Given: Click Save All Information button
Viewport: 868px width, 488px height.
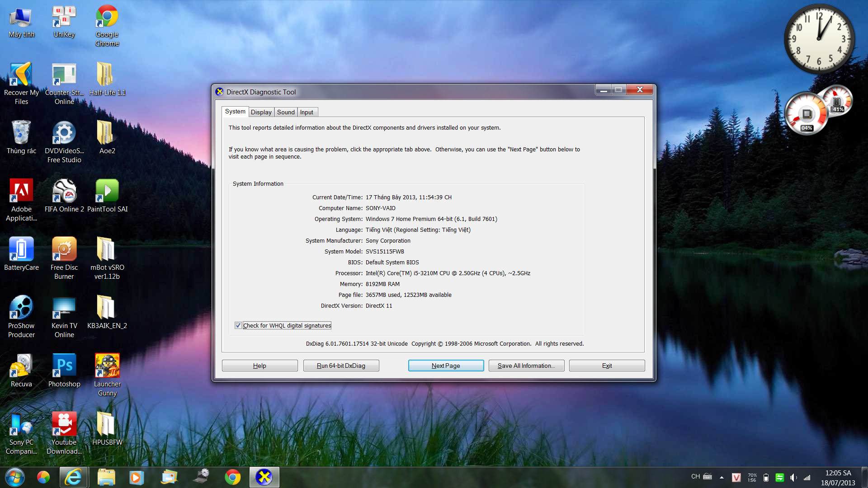Looking at the screenshot, I should (x=526, y=365).
